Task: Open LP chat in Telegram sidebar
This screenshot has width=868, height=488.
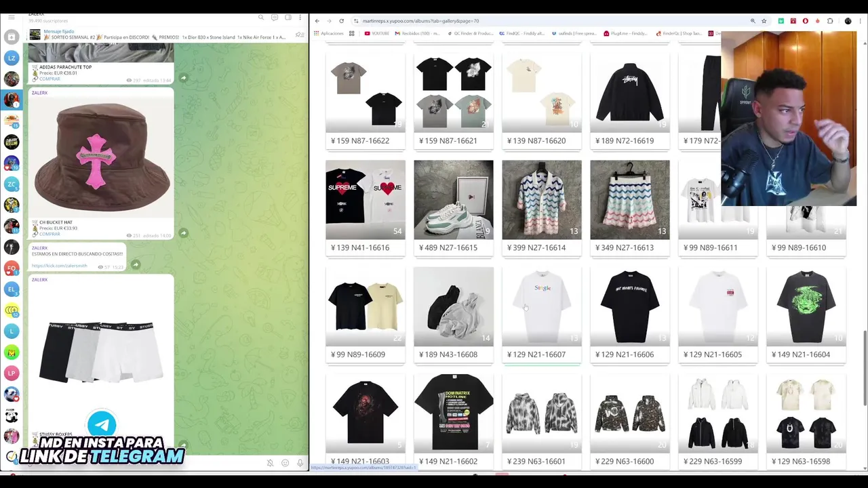Action: pos(11,373)
